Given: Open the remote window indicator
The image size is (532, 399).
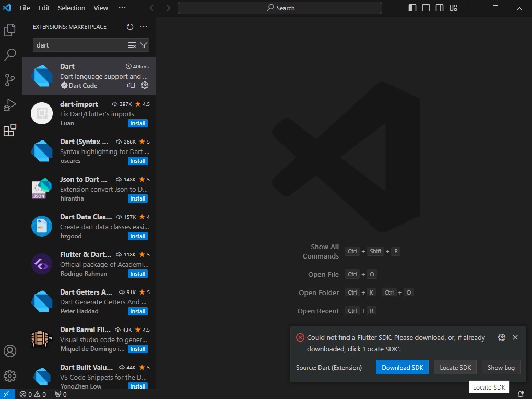Looking at the screenshot, I should [7, 394].
